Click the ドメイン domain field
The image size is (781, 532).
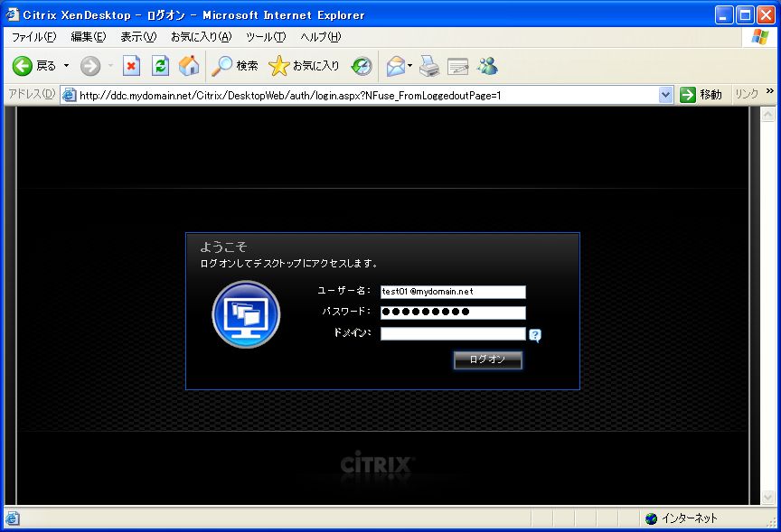[x=453, y=333]
